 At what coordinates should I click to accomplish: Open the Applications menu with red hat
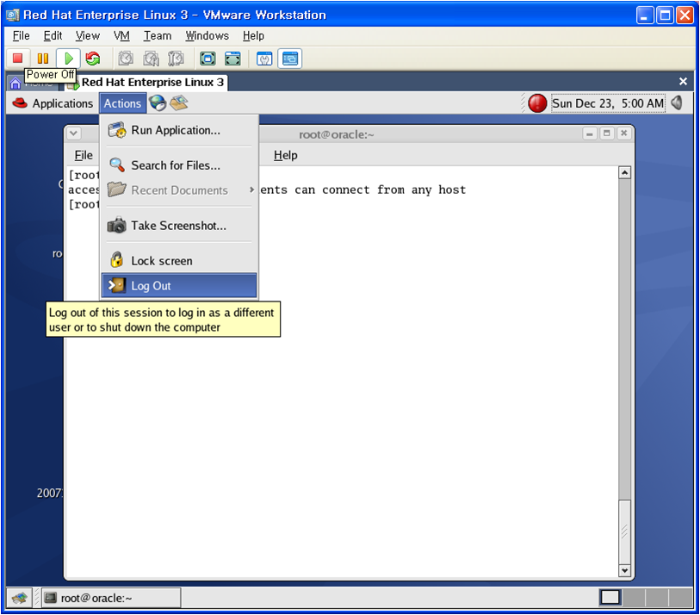(53, 103)
